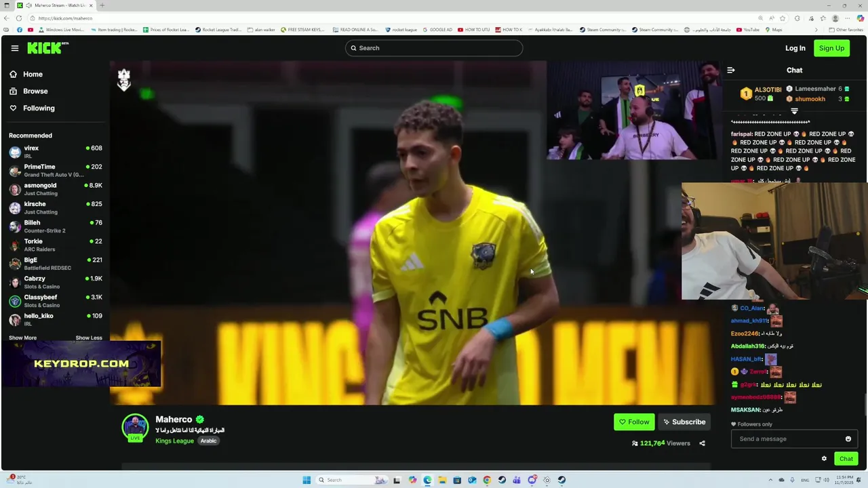Click Maherco's verified badge
This screenshot has height=488, width=868.
click(200, 420)
